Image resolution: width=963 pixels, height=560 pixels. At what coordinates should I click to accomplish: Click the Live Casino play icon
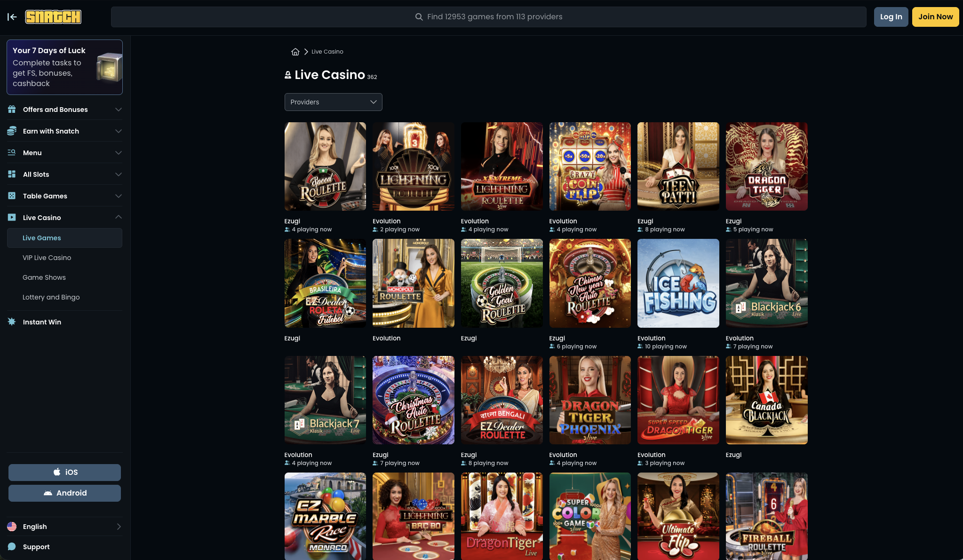pyautogui.click(x=12, y=218)
